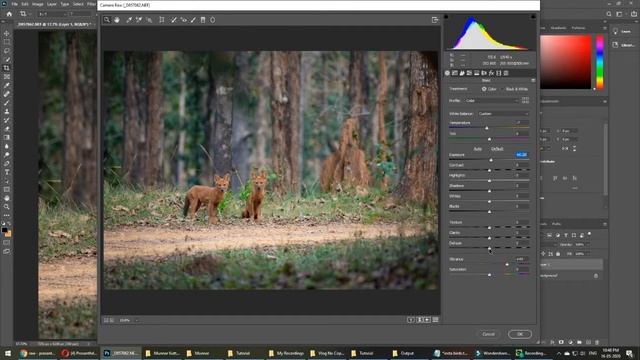Viewport: 640px width, 360px height.
Task: Select the Color Sampler tool
Action: pyautogui.click(x=139, y=20)
